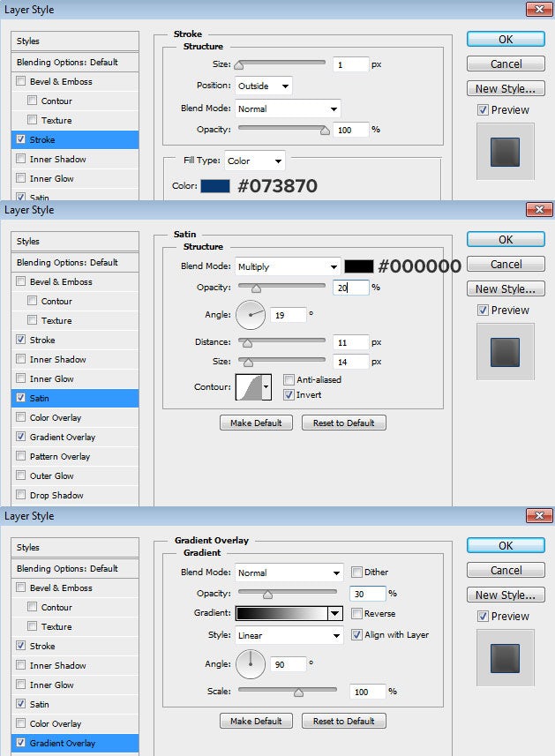Click the stroke Color swatch
The image size is (555, 756).
[215, 185]
